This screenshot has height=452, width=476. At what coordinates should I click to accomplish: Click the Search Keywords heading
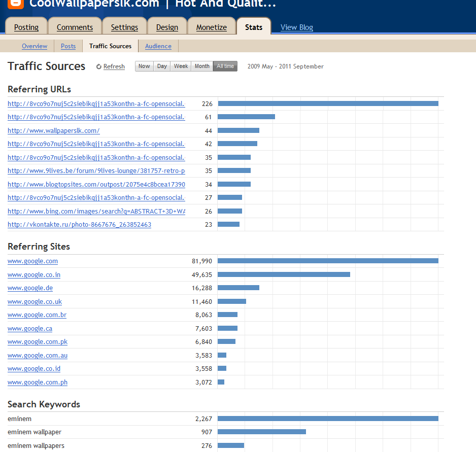point(44,404)
